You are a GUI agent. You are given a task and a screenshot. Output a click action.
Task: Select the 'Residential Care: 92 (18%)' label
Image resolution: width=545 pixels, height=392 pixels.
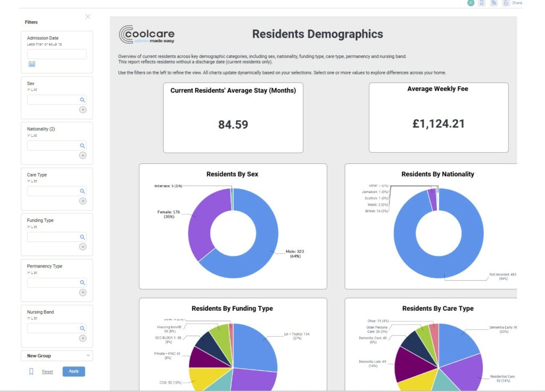(502, 379)
